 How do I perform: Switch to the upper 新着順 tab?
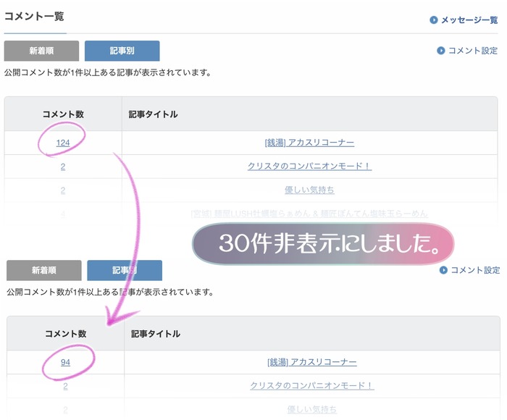pos(41,51)
